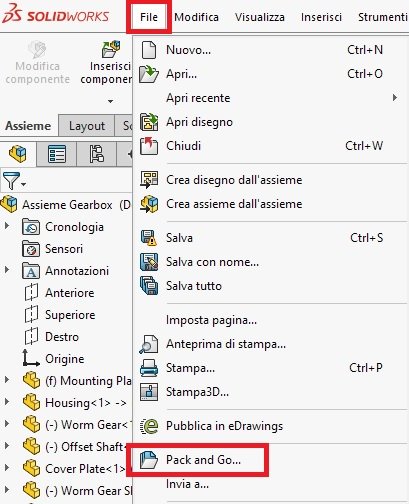
Task: Click the Pack and Go menu icon
Action: click(149, 460)
